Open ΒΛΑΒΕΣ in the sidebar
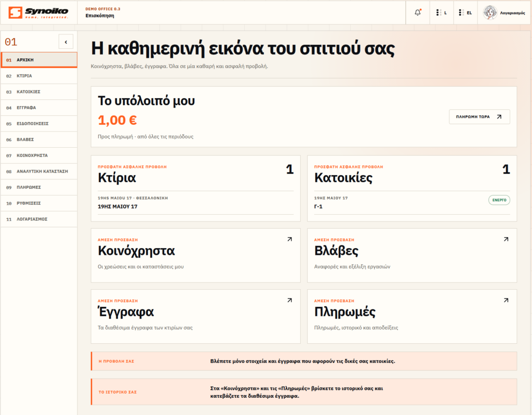The width and height of the screenshot is (532, 415). [x=39, y=139]
